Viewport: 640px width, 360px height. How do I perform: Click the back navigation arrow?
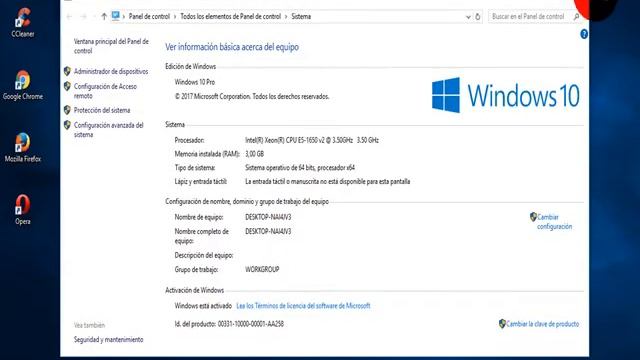click(x=69, y=17)
